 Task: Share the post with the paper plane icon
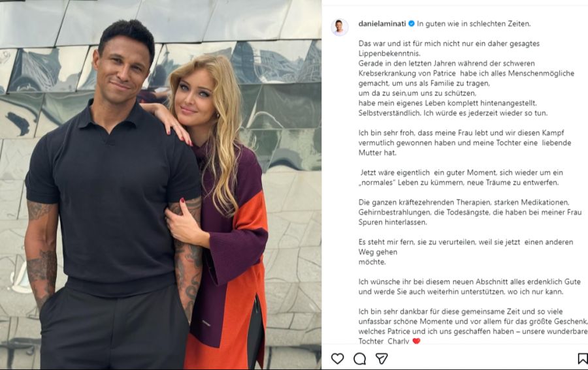pyautogui.click(x=382, y=358)
